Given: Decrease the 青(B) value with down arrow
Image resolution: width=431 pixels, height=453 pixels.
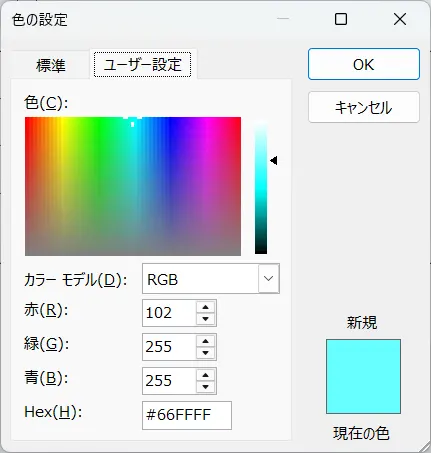Looking at the screenshot, I should coord(205,387).
